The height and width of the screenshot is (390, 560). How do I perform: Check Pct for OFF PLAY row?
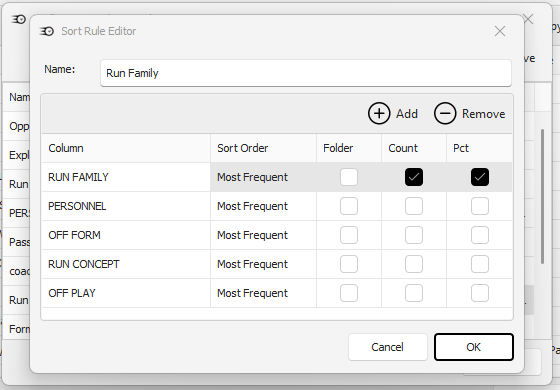[x=480, y=293]
